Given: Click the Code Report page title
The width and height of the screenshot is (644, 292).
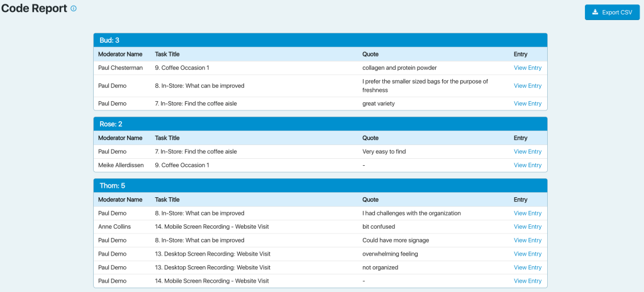Looking at the screenshot, I should click(34, 9).
